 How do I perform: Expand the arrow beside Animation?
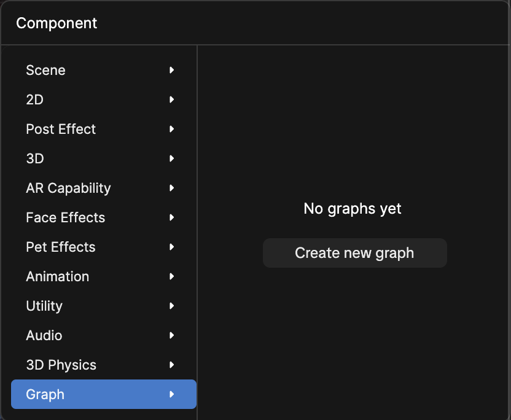coord(172,276)
